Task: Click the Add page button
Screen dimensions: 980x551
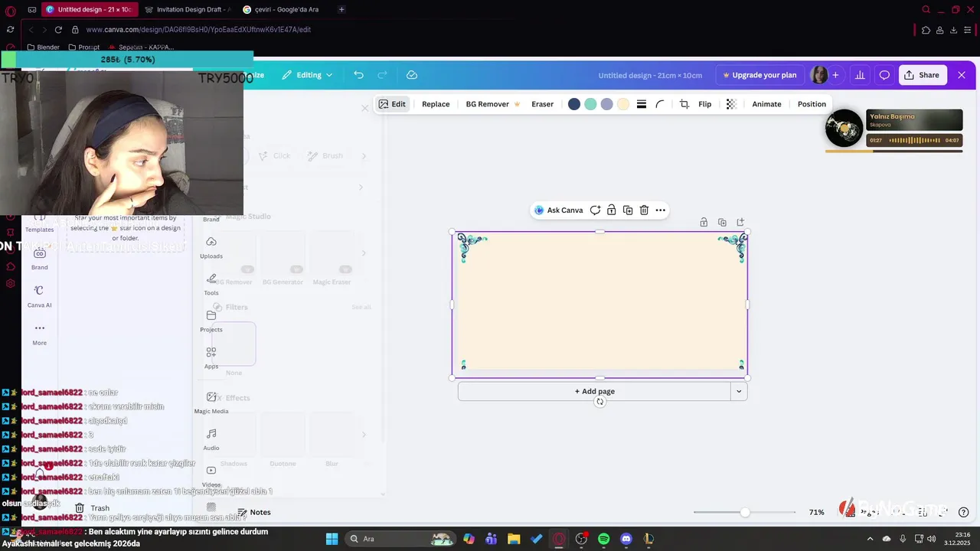Action: tap(594, 391)
